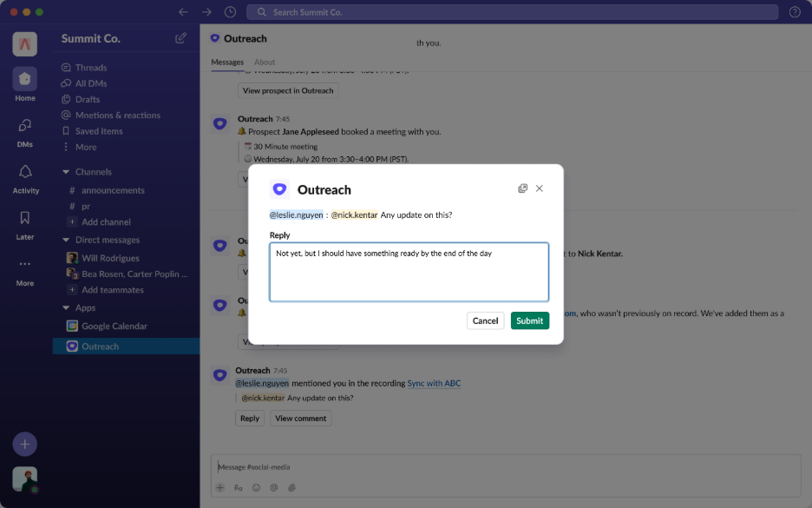Go forward with the right arrow
The image size is (812, 508).
tap(206, 12)
